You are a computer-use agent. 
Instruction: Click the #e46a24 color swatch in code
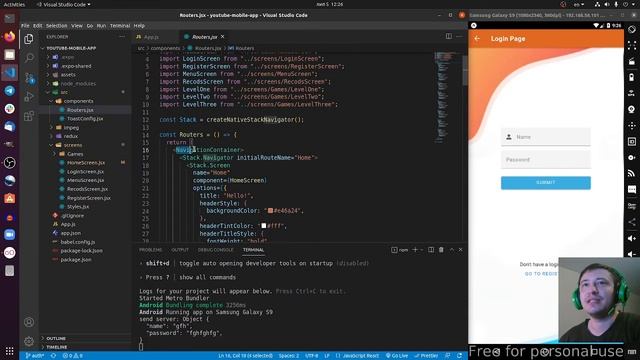pyautogui.click(x=270, y=211)
